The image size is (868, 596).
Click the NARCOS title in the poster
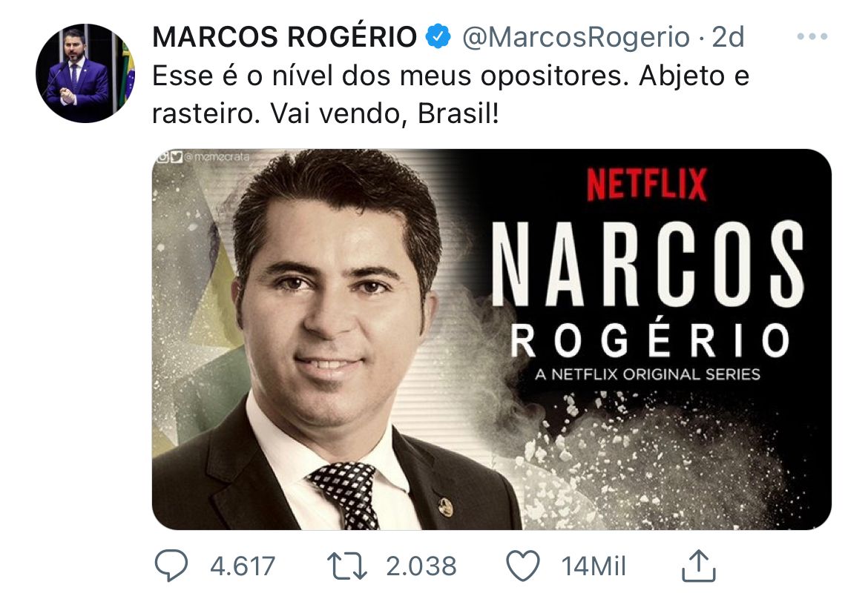point(648,264)
